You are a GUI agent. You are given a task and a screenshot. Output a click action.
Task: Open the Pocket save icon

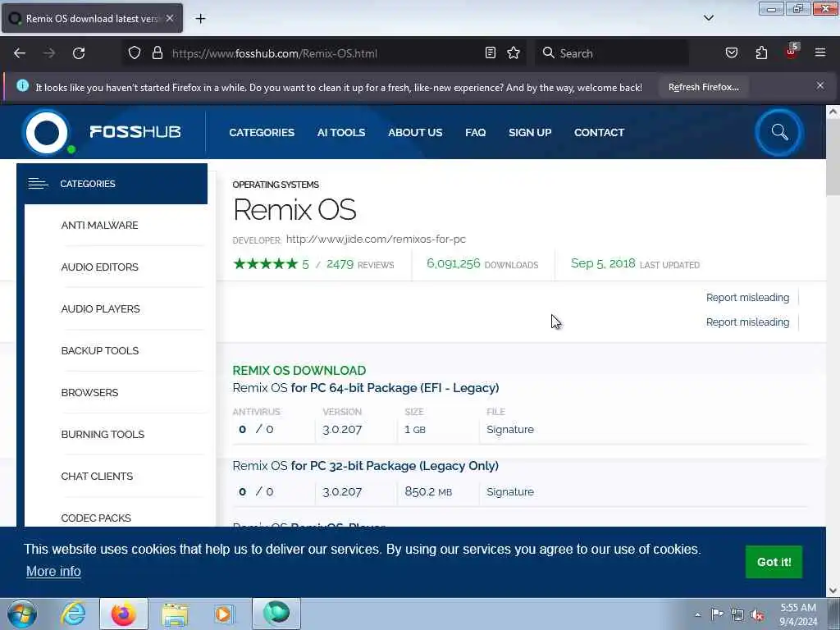731,53
